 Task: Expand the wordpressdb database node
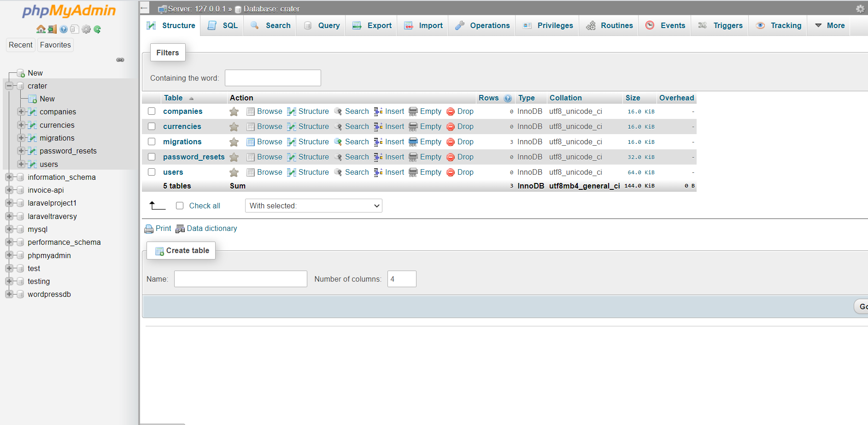(x=9, y=294)
